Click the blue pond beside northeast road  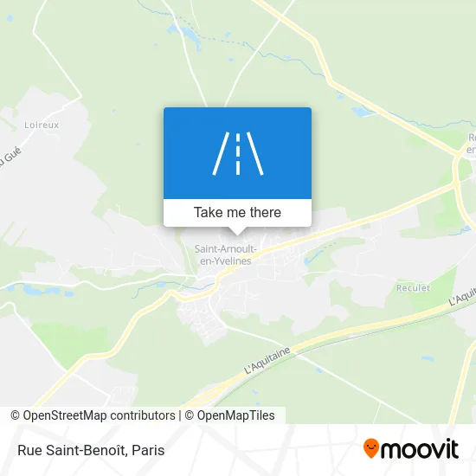362,112
